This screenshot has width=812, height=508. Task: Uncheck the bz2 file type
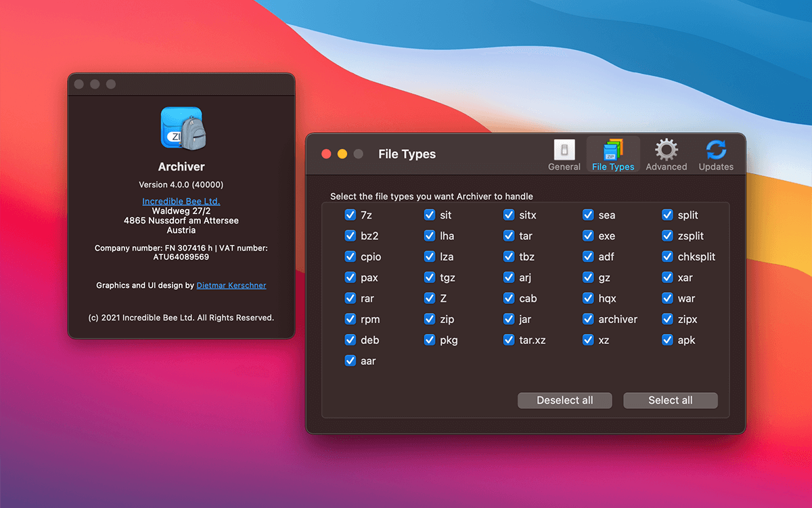pyautogui.click(x=351, y=236)
